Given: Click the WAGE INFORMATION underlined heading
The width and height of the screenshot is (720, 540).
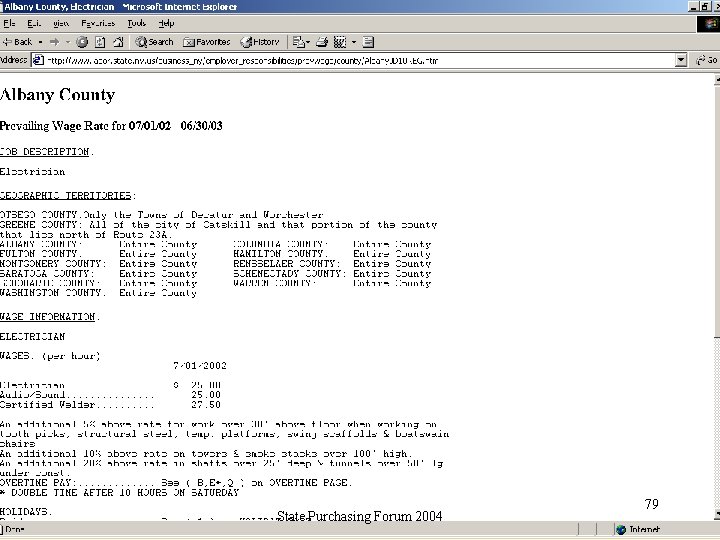Looking at the screenshot, I should tap(48, 317).
